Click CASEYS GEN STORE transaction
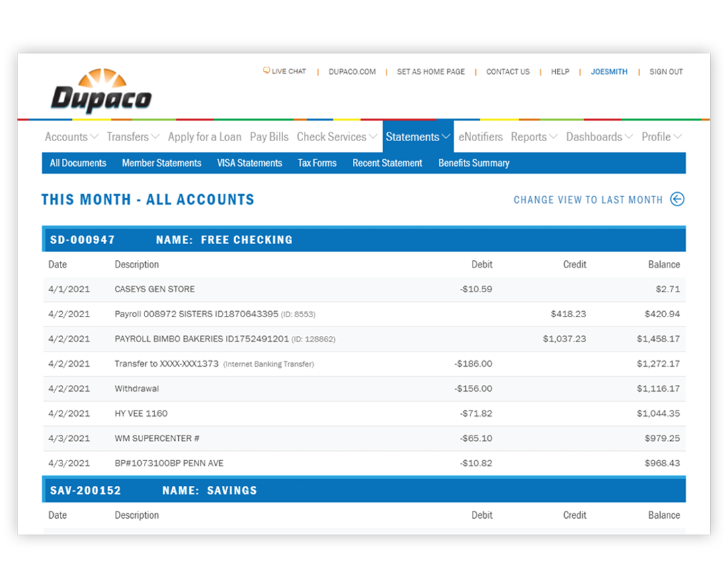 pos(155,289)
